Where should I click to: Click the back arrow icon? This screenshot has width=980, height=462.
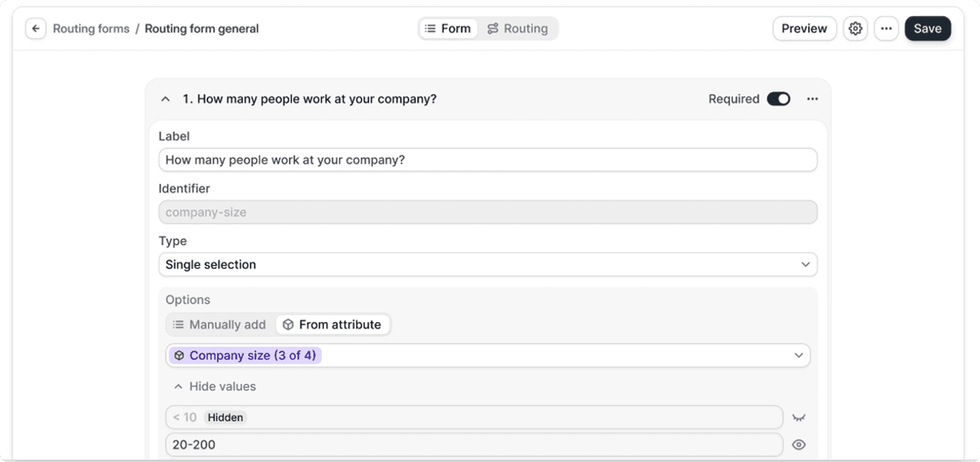(36, 29)
